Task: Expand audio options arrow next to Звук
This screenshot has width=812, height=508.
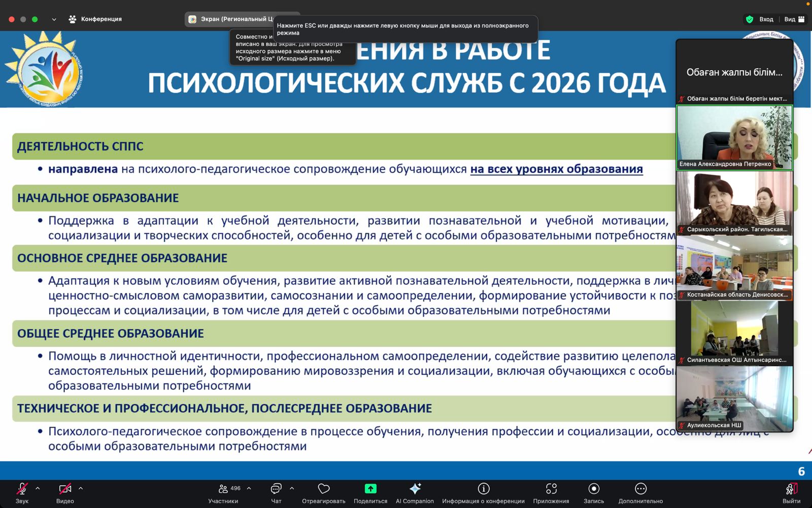Action: click(x=38, y=488)
